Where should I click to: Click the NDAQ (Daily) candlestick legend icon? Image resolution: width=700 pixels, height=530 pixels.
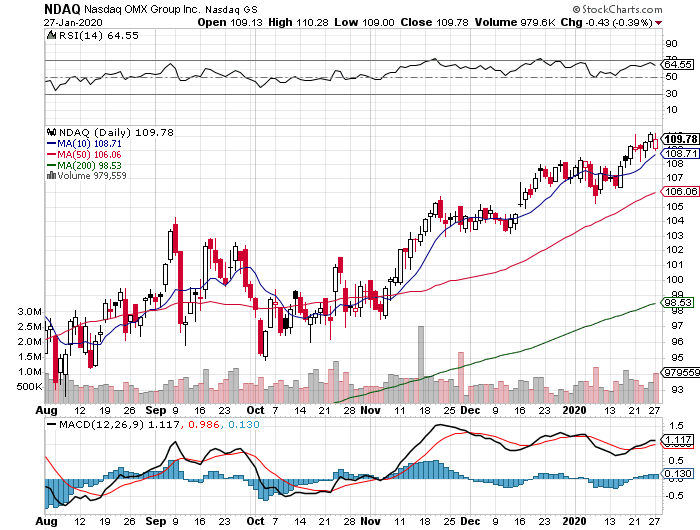(x=51, y=132)
